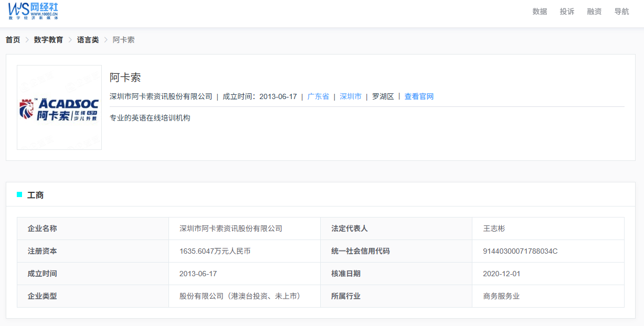Click the 核准日期 table label
644x326 pixels.
coord(346,274)
